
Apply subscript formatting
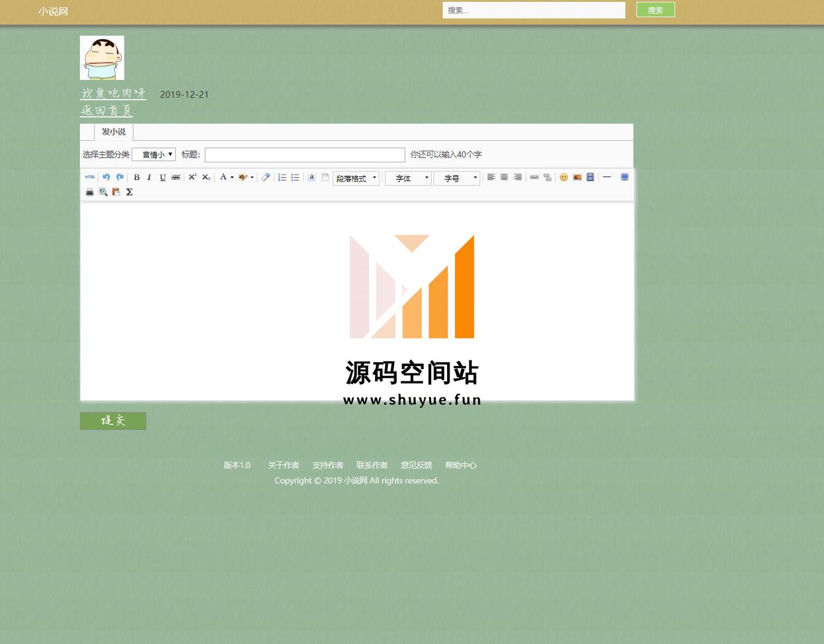click(206, 177)
